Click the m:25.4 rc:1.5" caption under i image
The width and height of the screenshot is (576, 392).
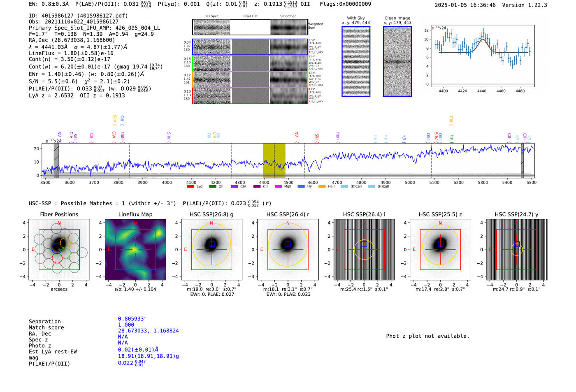364,289
